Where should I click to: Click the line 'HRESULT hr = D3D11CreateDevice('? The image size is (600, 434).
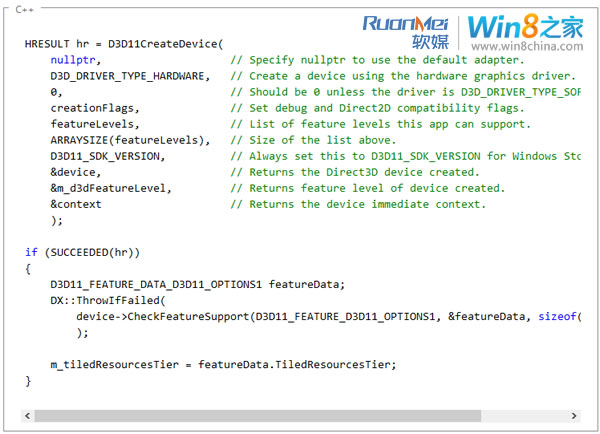(x=124, y=44)
